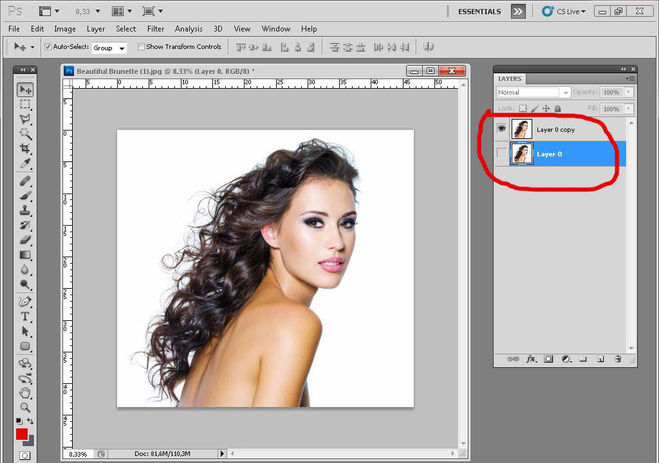Hide the Layer 0 copy layer
The width and height of the screenshot is (659, 463).
point(502,129)
